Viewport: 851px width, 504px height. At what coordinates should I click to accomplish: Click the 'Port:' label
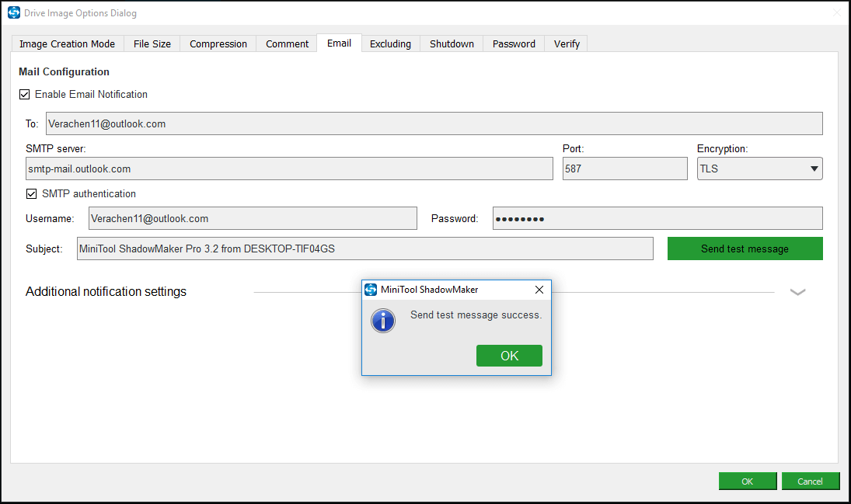click(x=573, y=148)
